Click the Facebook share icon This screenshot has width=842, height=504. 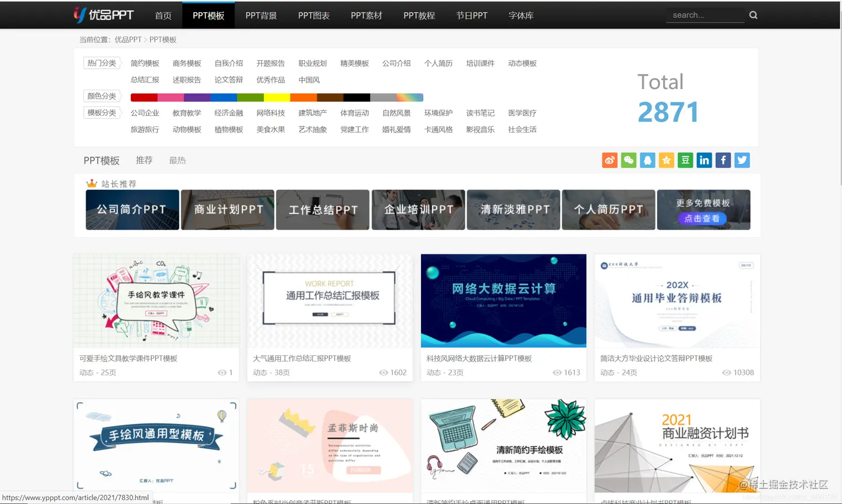pyautogui.click(x=723, y=160)
